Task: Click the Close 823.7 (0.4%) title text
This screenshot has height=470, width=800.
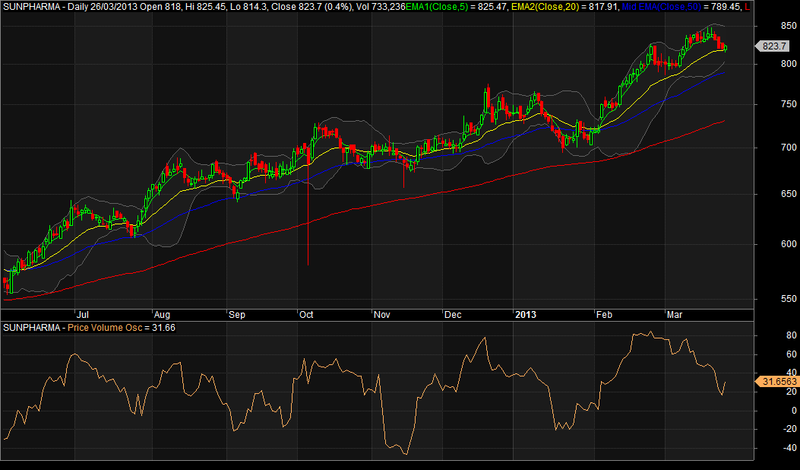Action: tap(312, 7)
